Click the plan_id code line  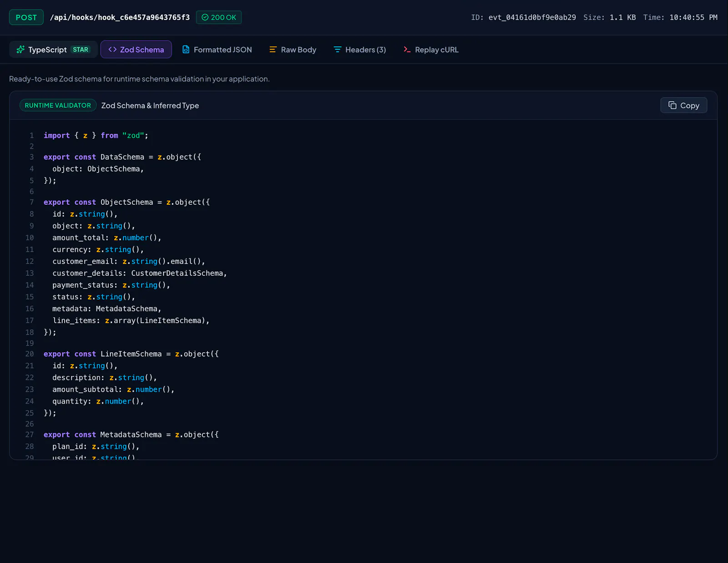pos(96,446)
